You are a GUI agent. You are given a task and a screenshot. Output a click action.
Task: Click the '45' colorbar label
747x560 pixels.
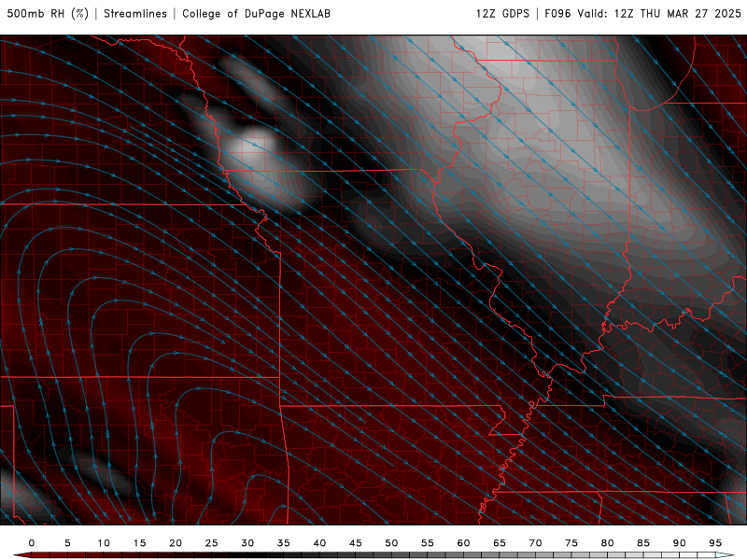click(x=356, y=543)
